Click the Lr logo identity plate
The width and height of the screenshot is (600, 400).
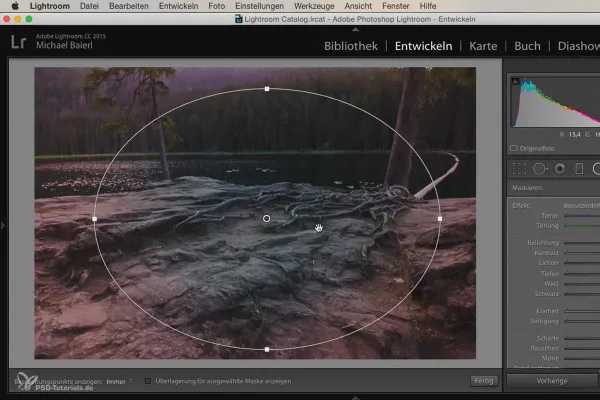click(x=18, y=42)
